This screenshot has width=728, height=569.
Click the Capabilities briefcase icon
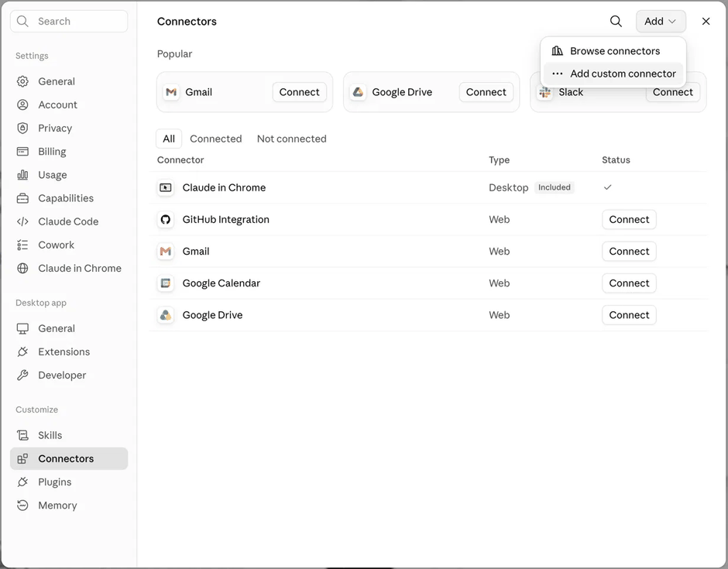click(x=22, y=198)
